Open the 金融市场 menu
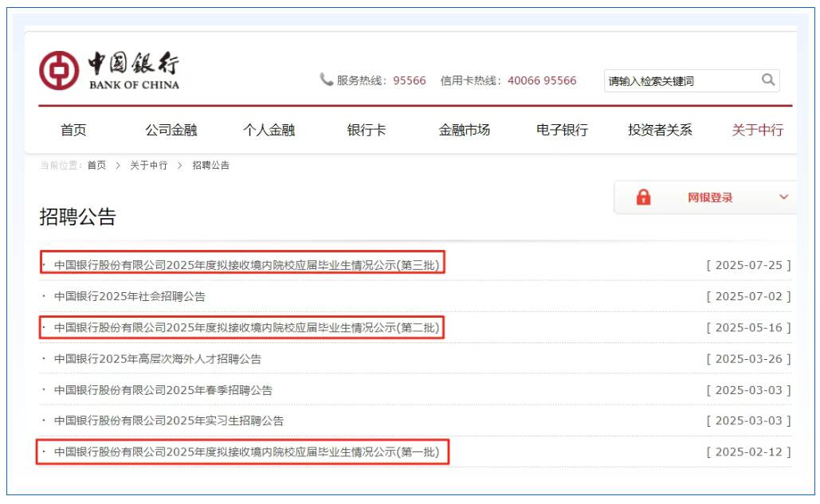 coord(465,130)
